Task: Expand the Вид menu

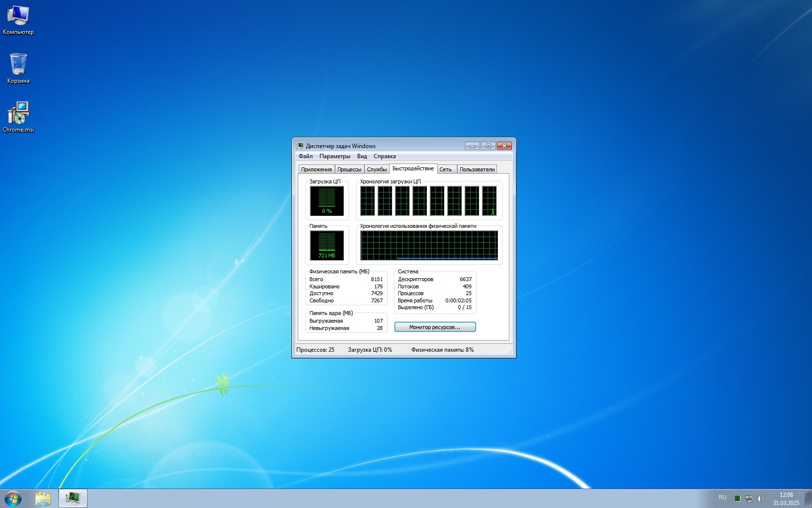Action: tap(362, 156)
